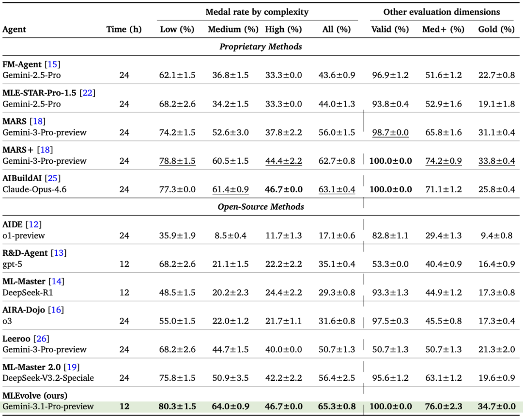Viewport: 523px width, 420px height.
Task: Click the underlined 63.1±0.4 All cell
Action: [x=337, y=189]
